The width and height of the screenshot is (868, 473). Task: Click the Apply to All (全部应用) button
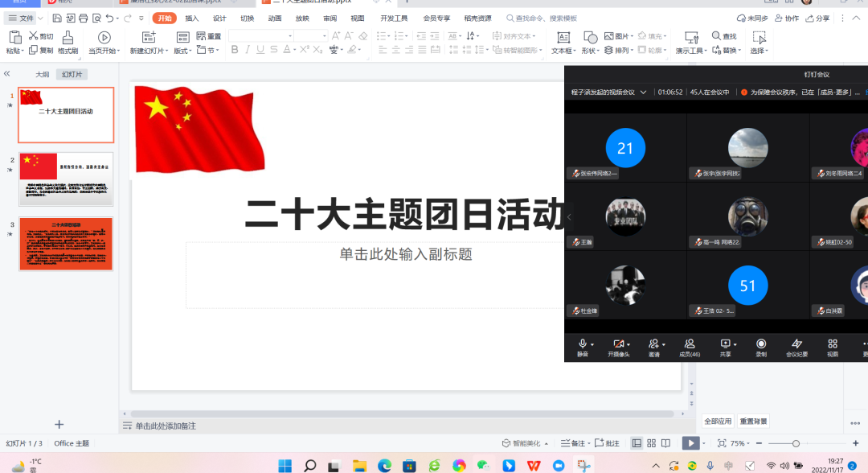(718, 421)
